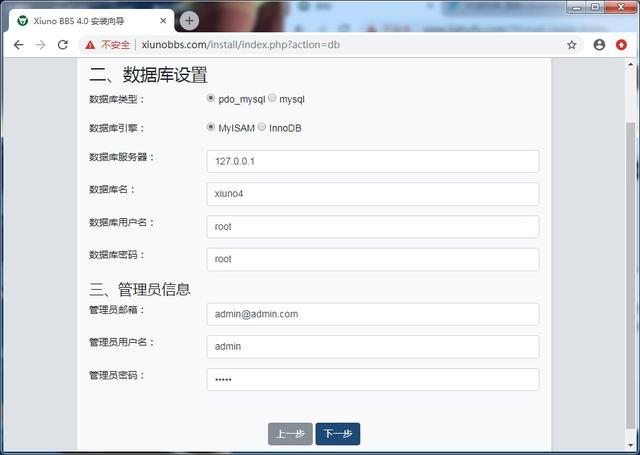640x455 pixels.
Task: Click the red not-secure warning triangle
Action: pos(90,45)
